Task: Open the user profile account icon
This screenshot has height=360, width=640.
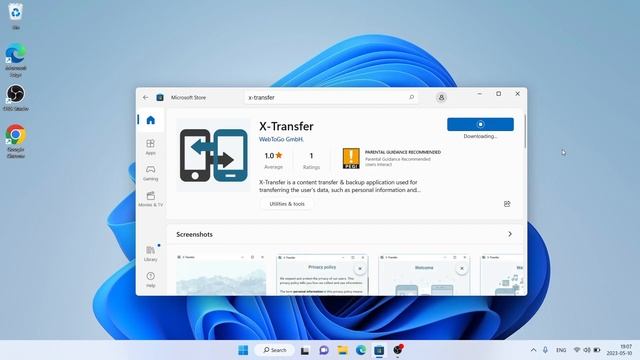Action: [441, 98]
